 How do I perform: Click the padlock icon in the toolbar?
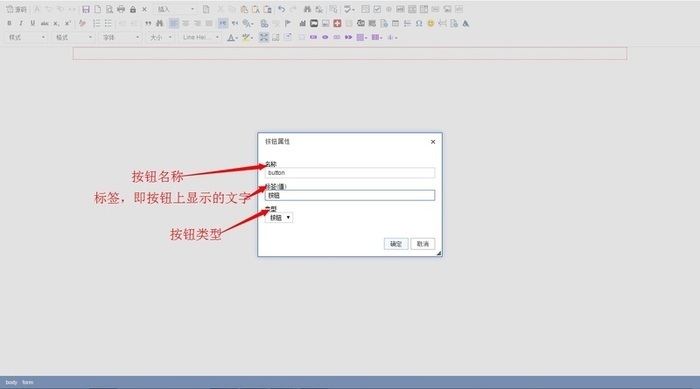tap(133, 9)
